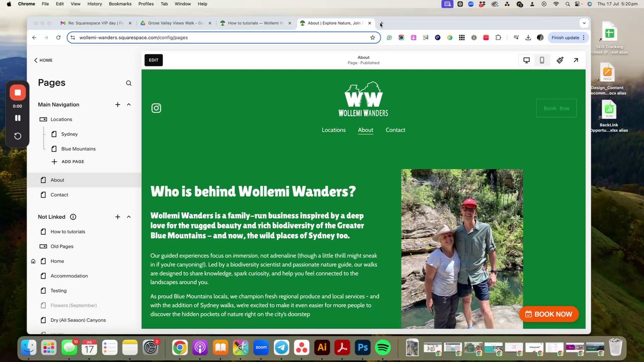Pause the screen recording
This screenshot has height=362, width=644.
18,118
